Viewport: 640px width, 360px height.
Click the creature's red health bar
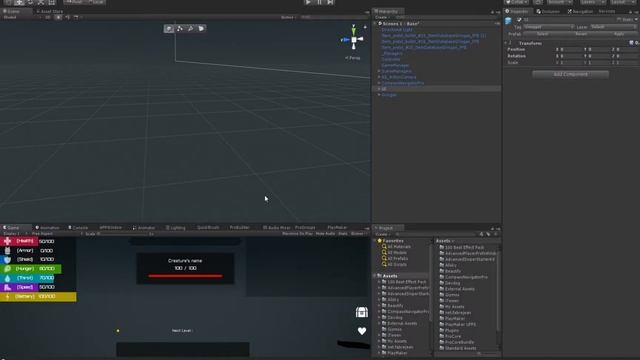point(185,276)
